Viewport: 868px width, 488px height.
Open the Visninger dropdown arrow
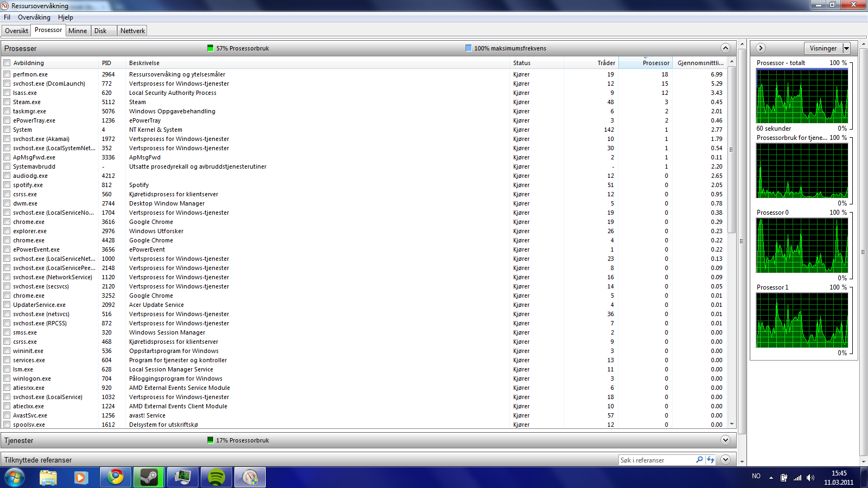coord(846,48)
